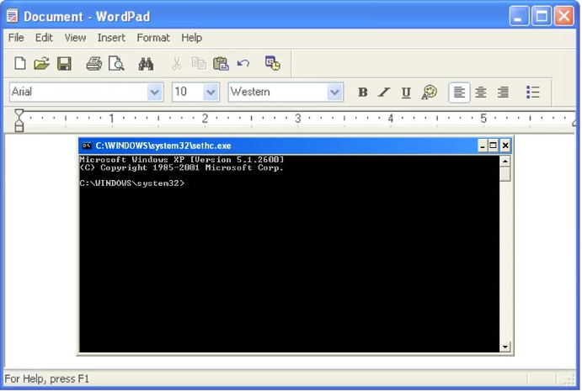Close the sethc.exe console window
Image resolution: width=582 pixels, height=392 pixels.
[x=505, y=146]
